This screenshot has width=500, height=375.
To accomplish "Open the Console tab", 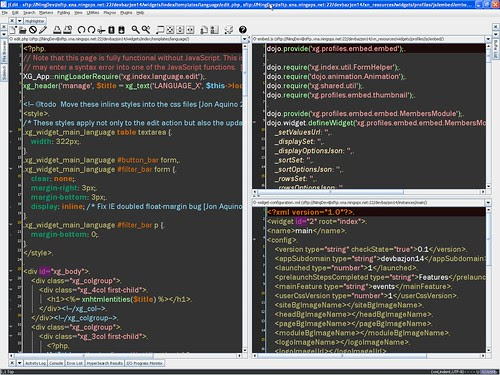I will pos(56,363).
